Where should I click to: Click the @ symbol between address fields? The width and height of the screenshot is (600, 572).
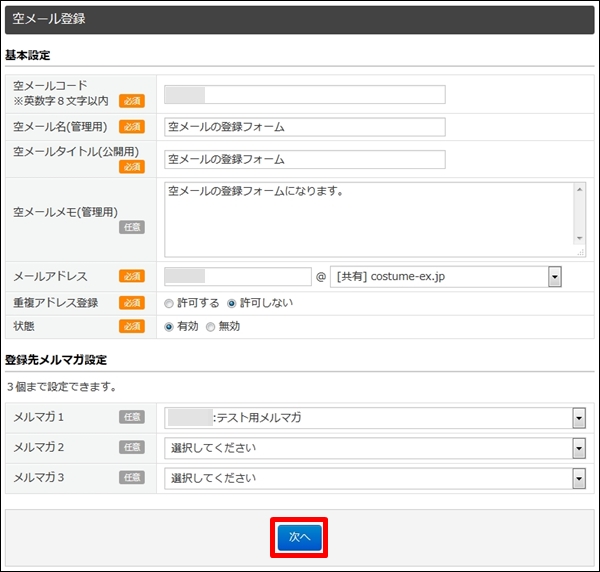coord(321,277)
